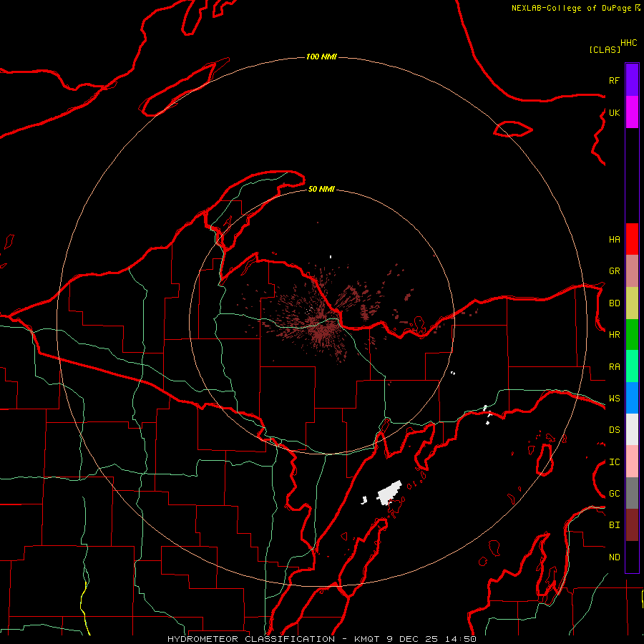Click the dense biological echo cluster at radar center
This screenshot has height=644, width=644.
tap(324, 330)
